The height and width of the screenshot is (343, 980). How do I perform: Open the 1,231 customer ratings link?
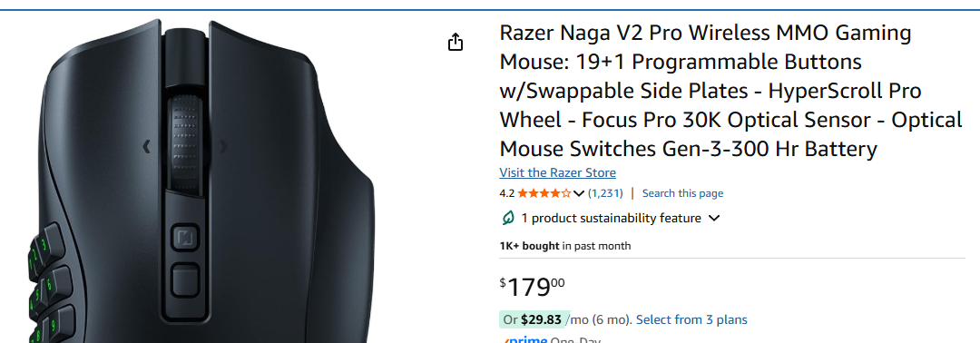pos(605,193)
